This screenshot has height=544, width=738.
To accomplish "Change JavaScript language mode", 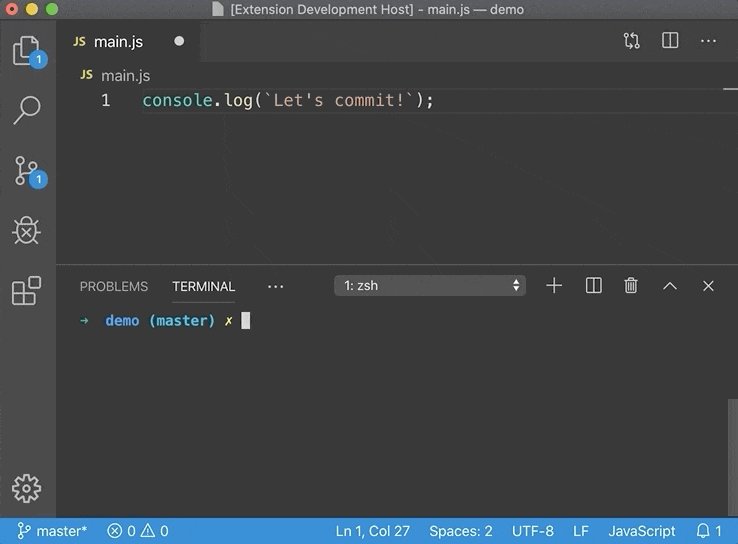I will click(x=642, y=531).
